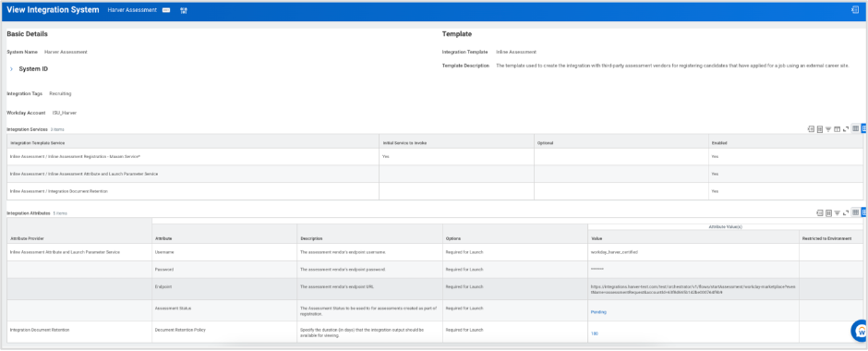Click the Assessment Status attribute cell
The height and width of the screenshot is (351, 868).
[x=224, y=310]
